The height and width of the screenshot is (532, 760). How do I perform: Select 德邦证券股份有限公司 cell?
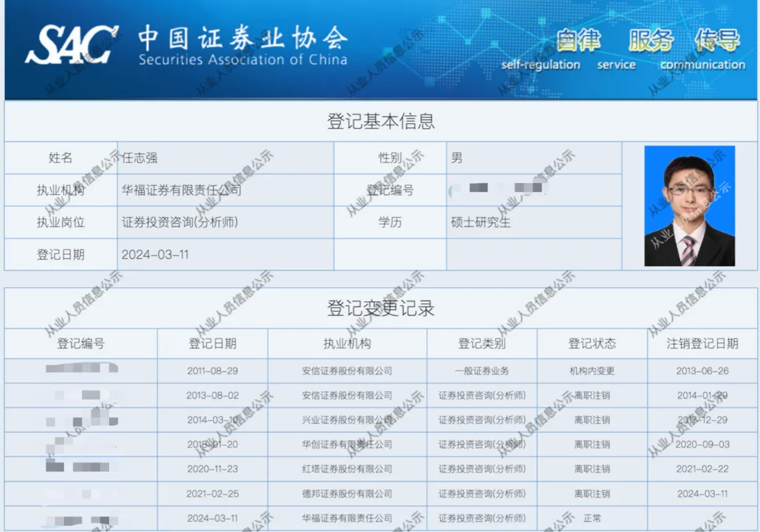pyautogui.click(x=347, y=494)
